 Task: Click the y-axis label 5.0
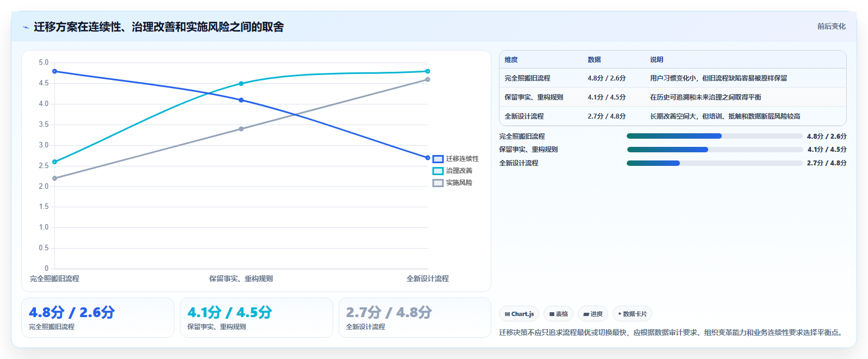43,63
